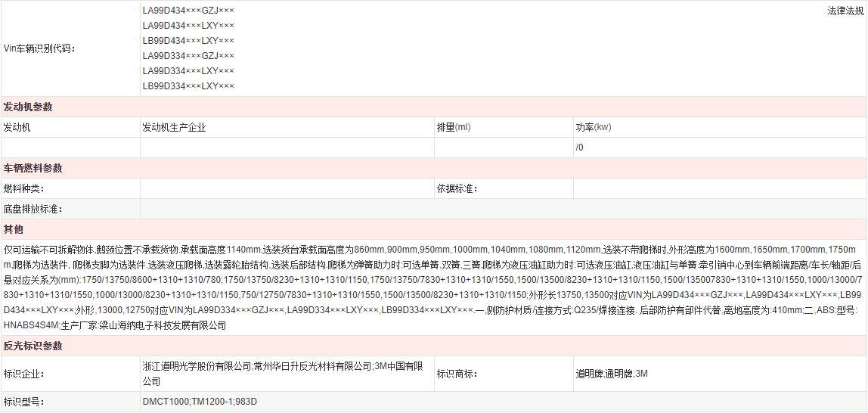Click the 功率(kw) column header
This screenshot has width=868, height=413.
pos(593,127)
